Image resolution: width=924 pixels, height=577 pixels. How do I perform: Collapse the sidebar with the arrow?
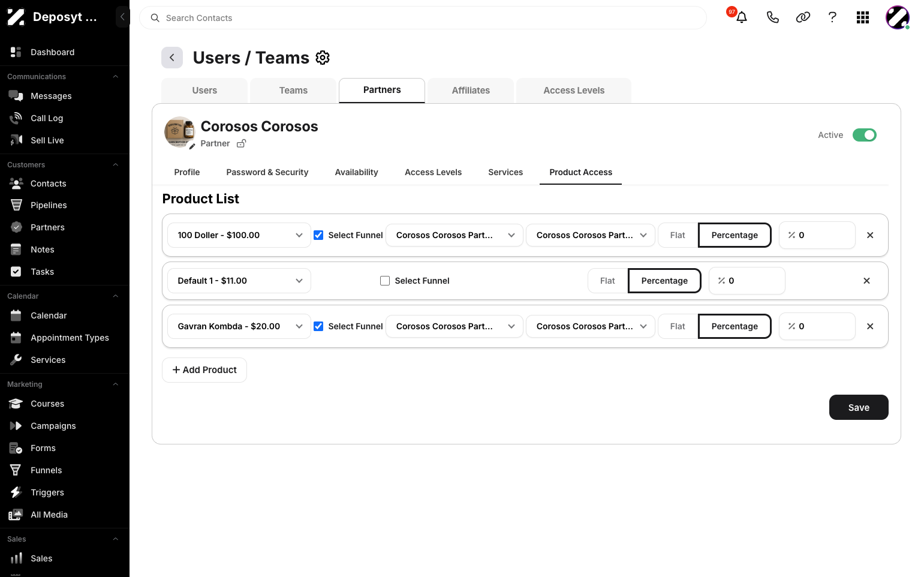122,17
